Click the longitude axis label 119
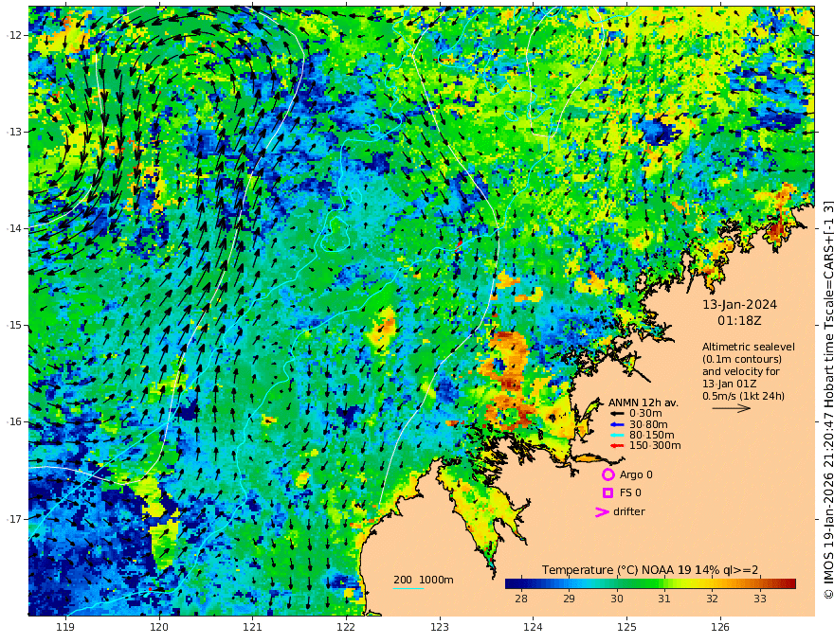 (x=65, y=628)
